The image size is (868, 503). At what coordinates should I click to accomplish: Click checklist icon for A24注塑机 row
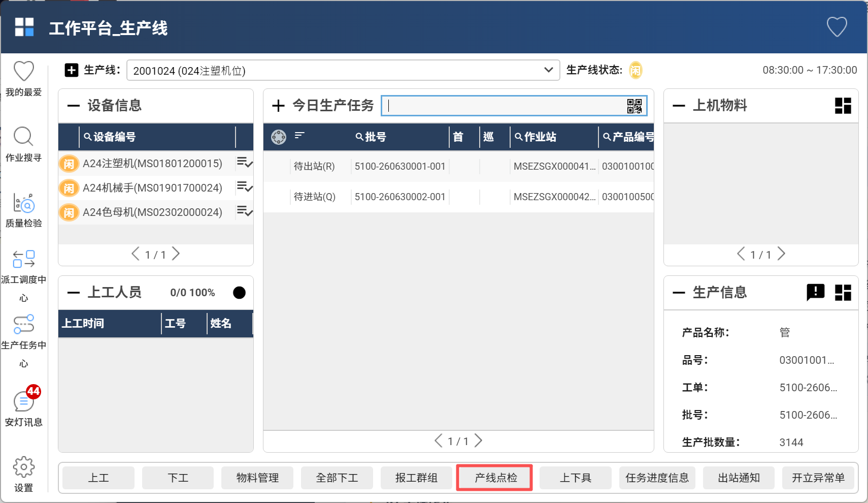pyautogui.click(x=245, y=163)
